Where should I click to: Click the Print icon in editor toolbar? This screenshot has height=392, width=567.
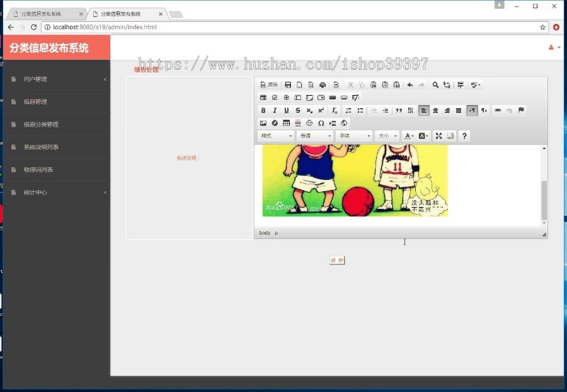tap(323, 85)
